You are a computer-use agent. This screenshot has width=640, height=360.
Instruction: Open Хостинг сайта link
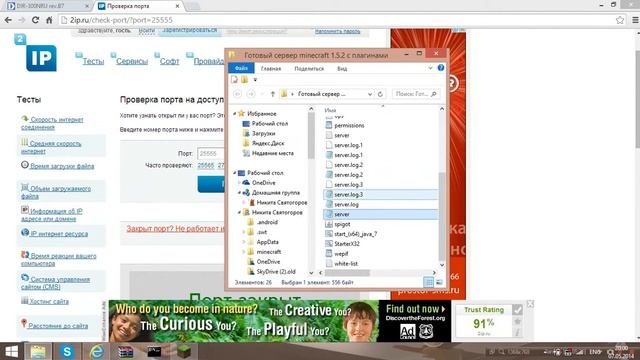[x=49, y=301]
